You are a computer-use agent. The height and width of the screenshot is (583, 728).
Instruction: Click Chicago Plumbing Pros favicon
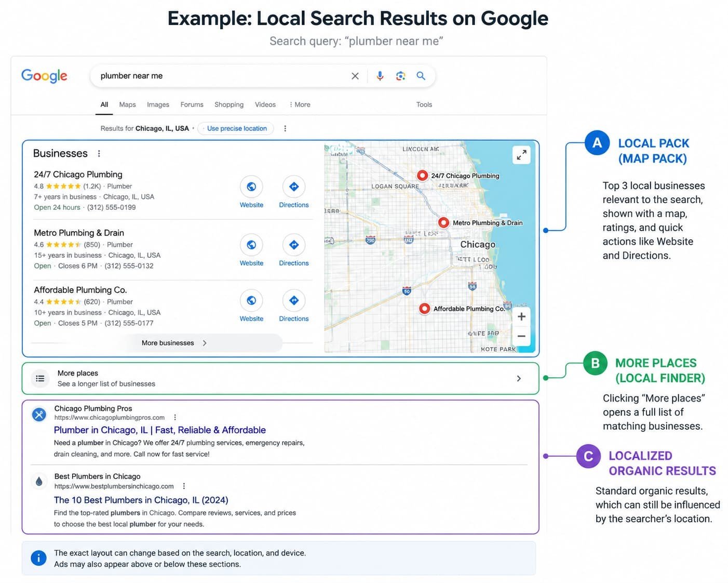39,415
